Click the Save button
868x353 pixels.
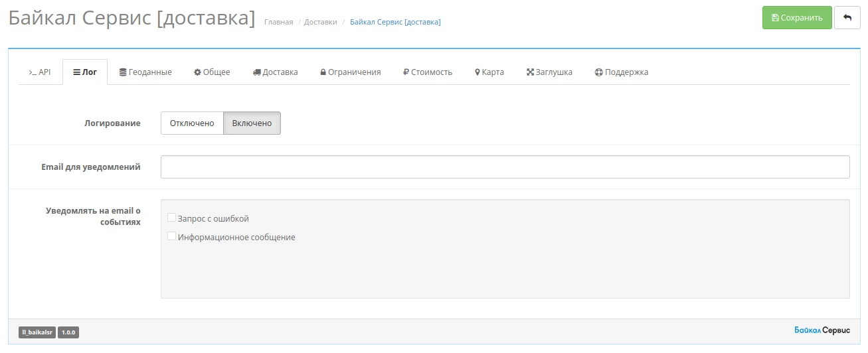[x=797, y=18]
